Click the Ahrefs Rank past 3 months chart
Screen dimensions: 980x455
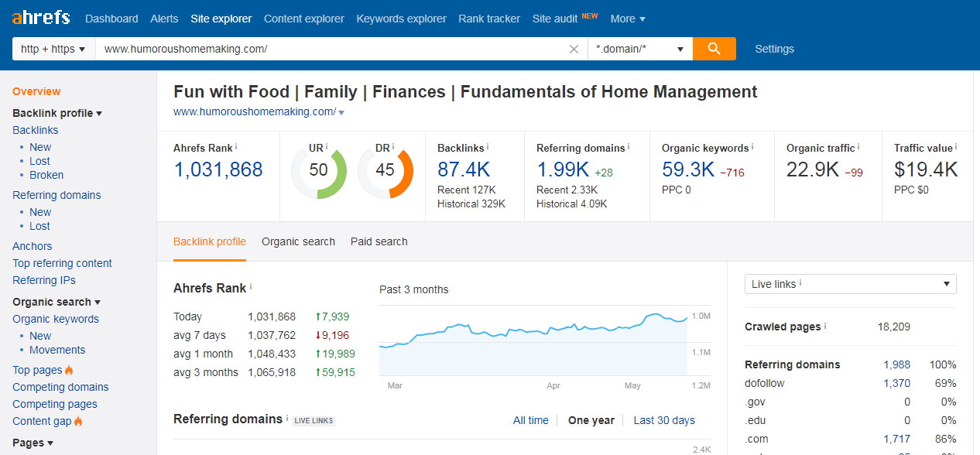tap(533, 339)
